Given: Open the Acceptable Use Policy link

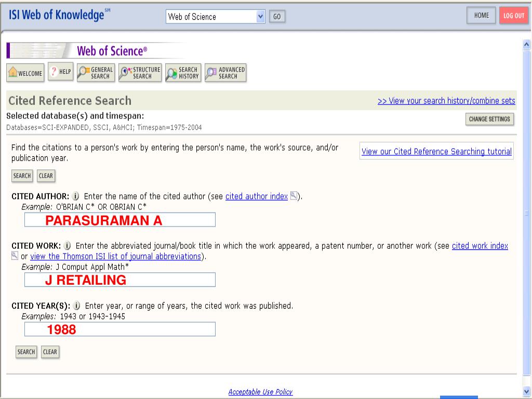Looking at the screenshot, I should (260, 392).
